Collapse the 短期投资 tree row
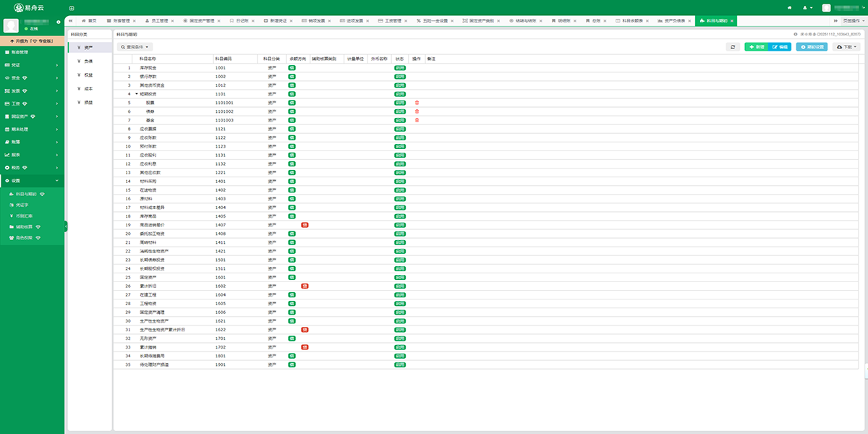 tap(135, 94)
